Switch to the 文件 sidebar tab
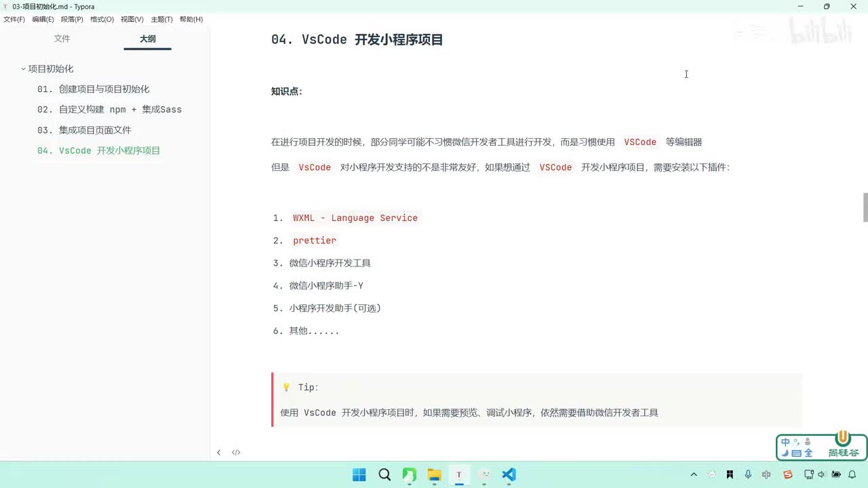 (x=62, y=39)
